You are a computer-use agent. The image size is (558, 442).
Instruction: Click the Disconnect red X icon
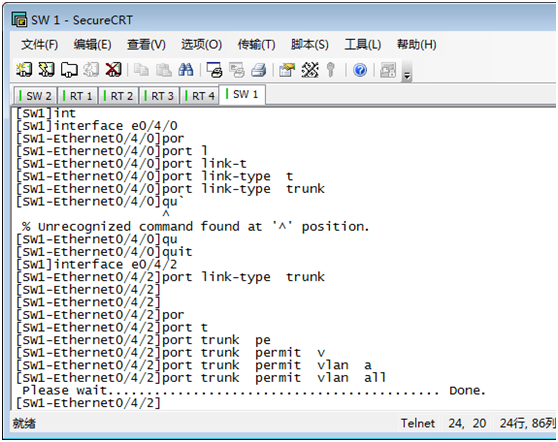[114, 70]
